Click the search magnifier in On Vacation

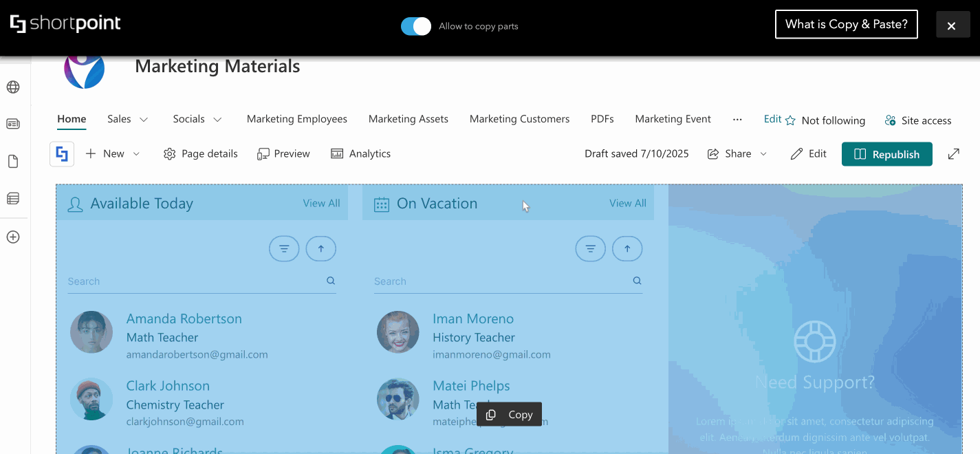coord(637,281)
